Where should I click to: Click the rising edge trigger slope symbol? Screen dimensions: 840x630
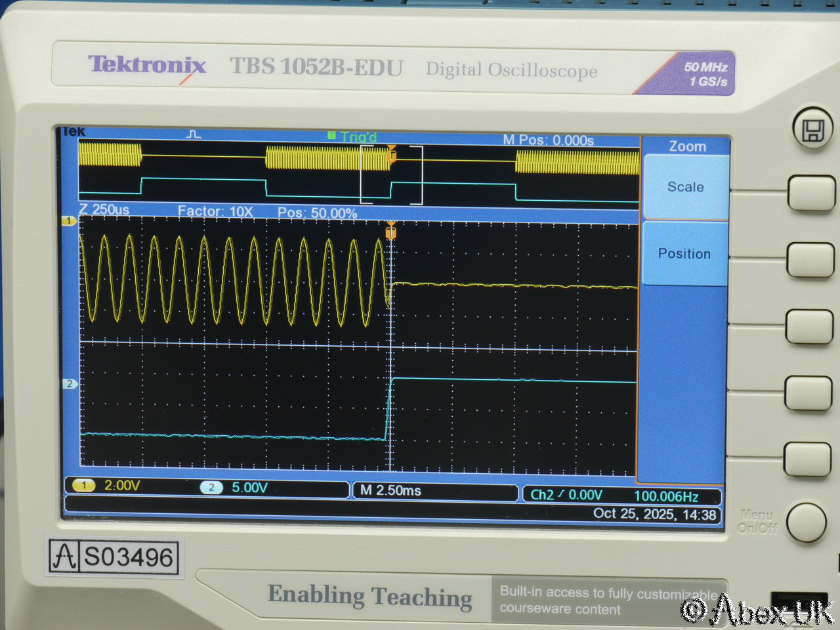click(561, 494)
